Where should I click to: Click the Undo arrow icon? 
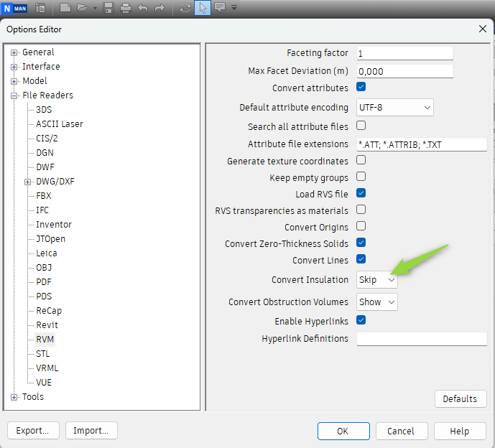pyautogui.click(x=143, y=7)
